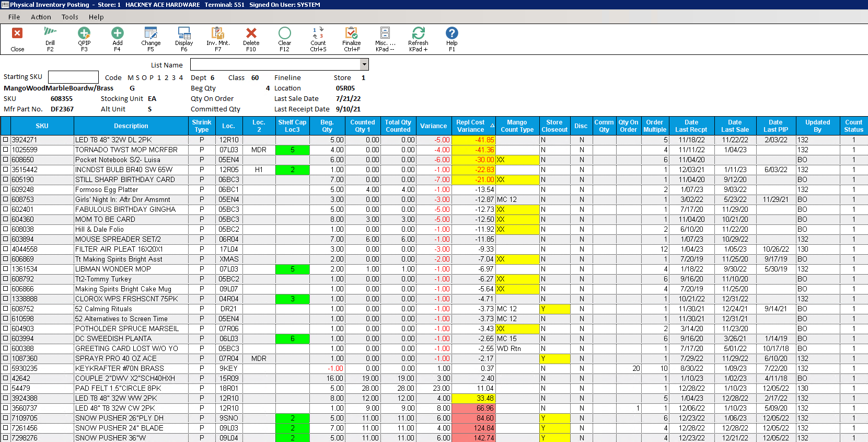The image size is (868, 442).
Task: Click the Close toolbar icon
Action: click(17, 39)
